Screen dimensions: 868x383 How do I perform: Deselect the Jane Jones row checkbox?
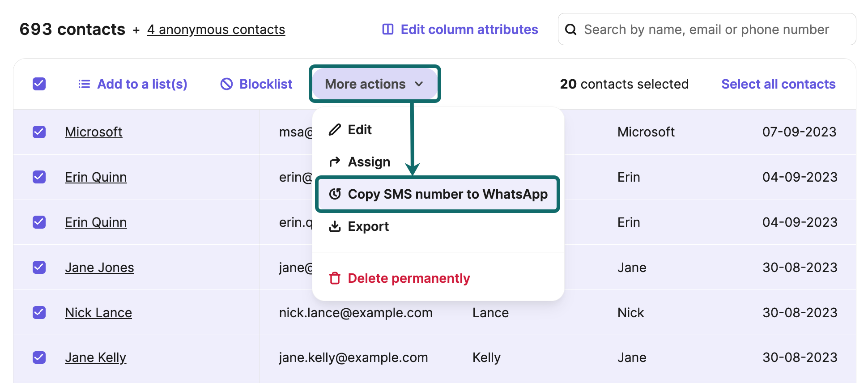[39, 267]
